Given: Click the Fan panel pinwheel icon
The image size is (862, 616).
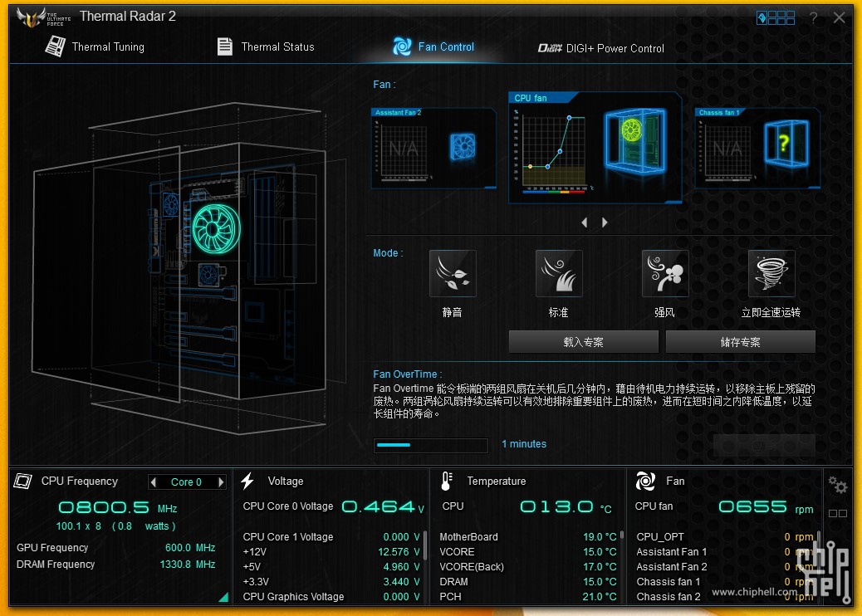Looking at the screenshot, I should (x=645, y=481).
